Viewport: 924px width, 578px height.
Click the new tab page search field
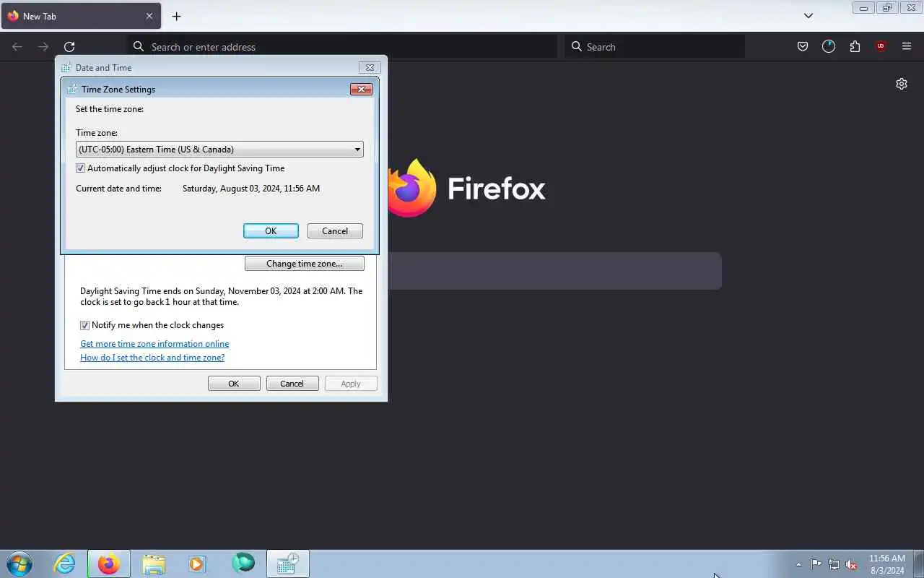coord(554,271)
